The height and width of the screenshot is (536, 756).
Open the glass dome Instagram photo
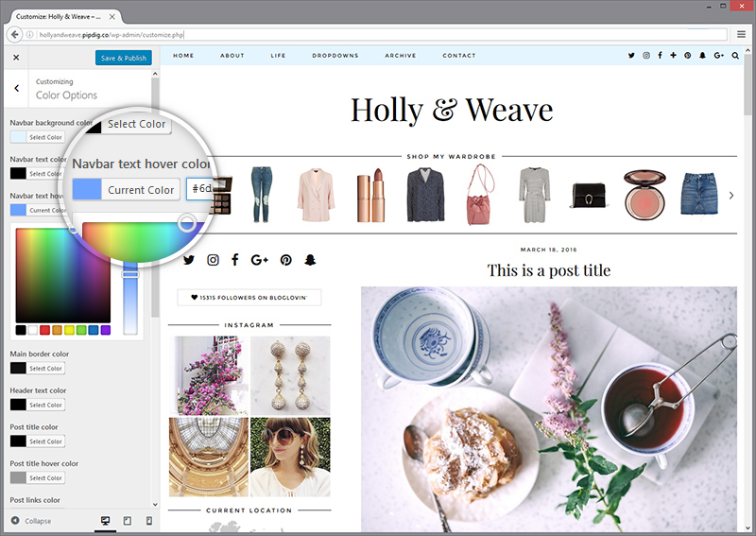tap(208, 457)
